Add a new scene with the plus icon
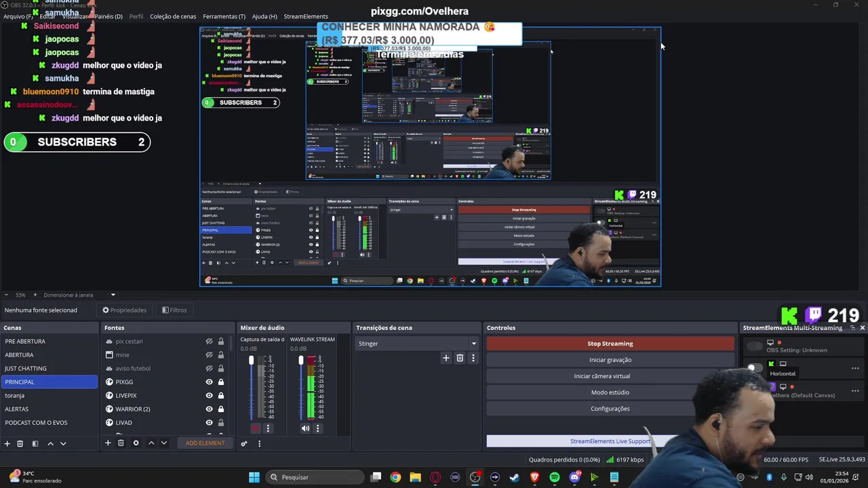Viewport: 868px width, 488px height. tap(7, 443)
